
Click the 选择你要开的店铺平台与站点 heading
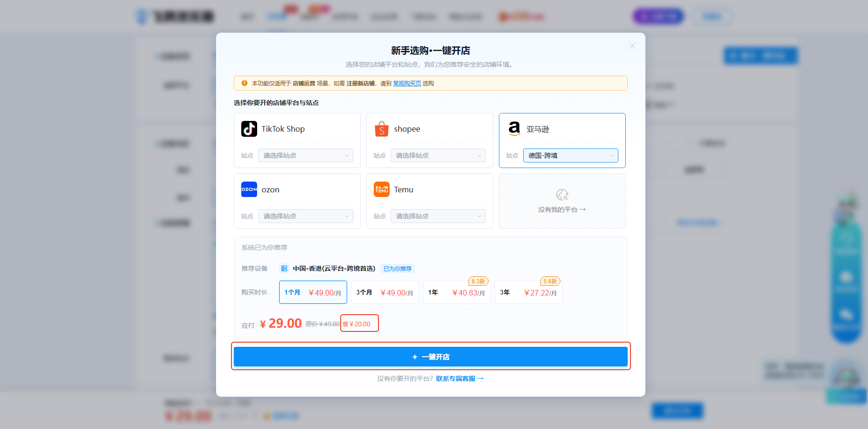coord(276,103)
